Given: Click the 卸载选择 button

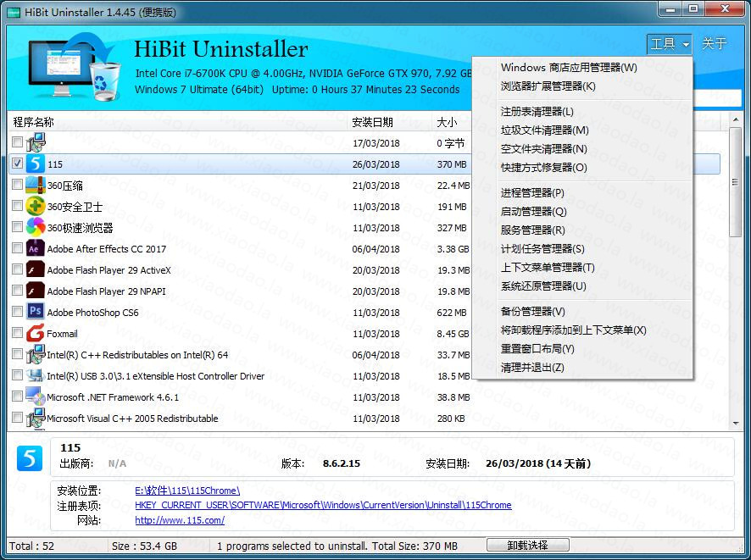Looking at the screenshot, I should point(528,545).
